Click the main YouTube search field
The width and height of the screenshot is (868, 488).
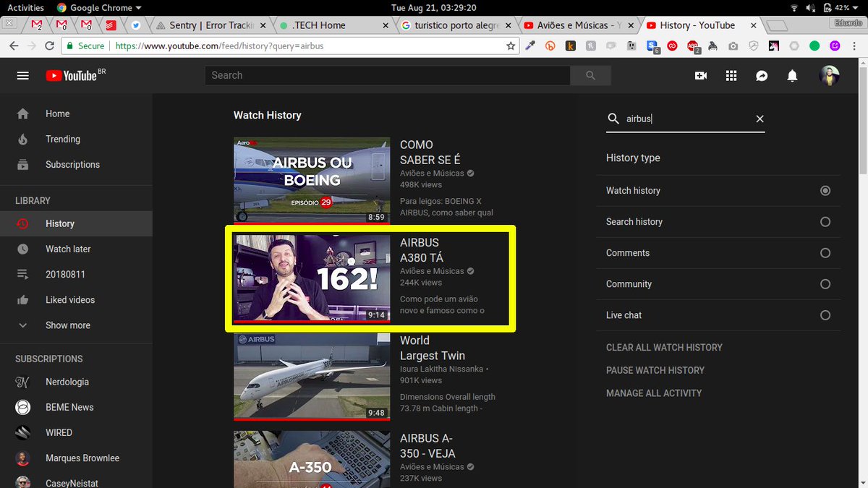click(x=388, y=75)
